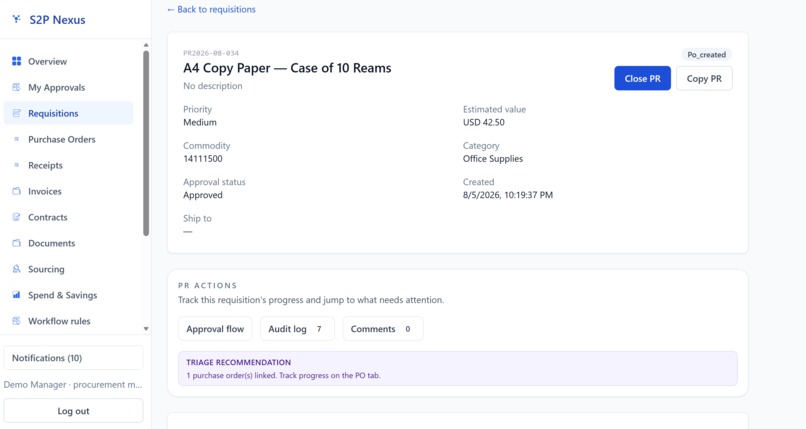Click the Po_created status badge
Viewport: 806px width, 429px height.
click(706, 54)
